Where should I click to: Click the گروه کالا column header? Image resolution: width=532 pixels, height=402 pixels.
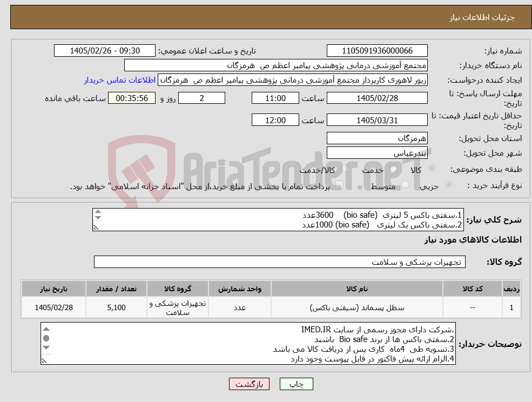coord(178,289)
